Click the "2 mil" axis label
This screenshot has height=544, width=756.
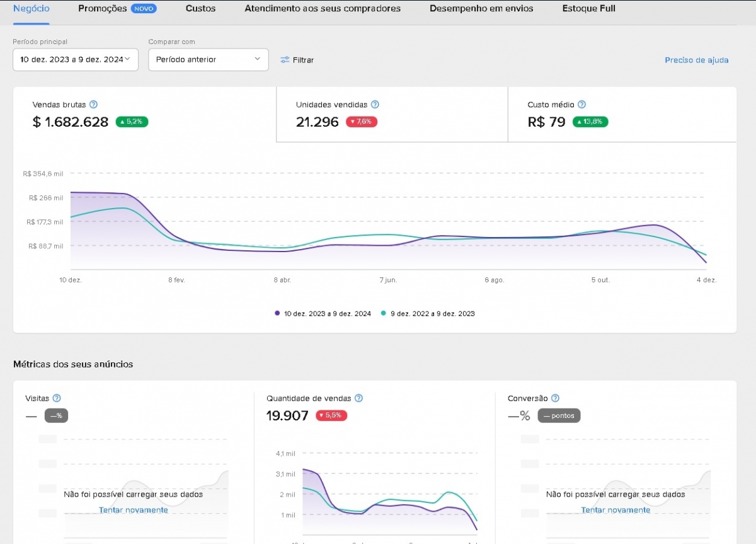click(287, 494)
